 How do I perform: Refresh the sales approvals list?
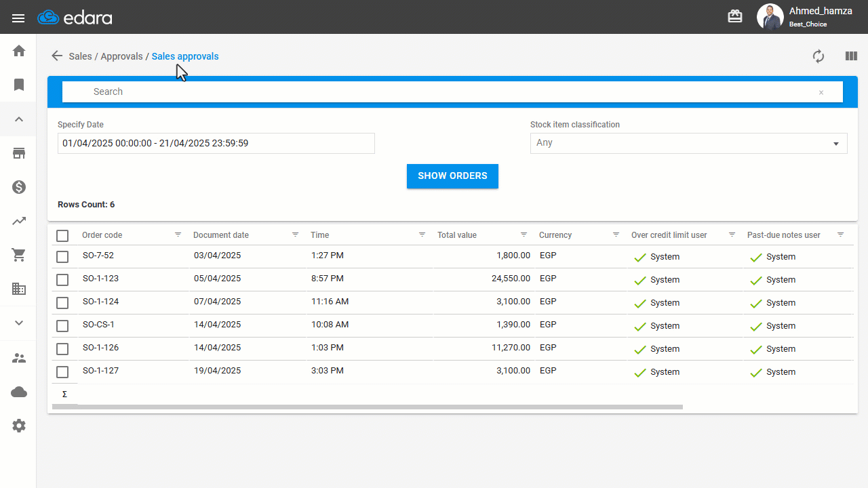point(818,56)
